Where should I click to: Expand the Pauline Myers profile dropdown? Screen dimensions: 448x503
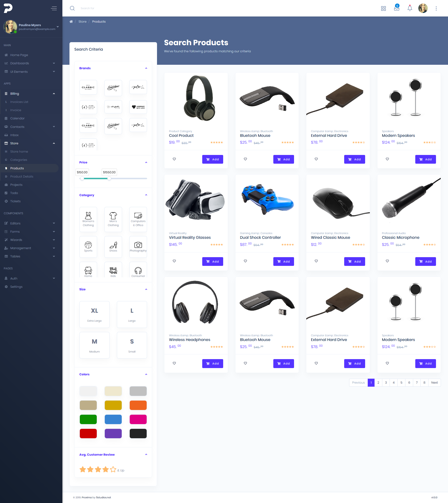coord(58,27)
